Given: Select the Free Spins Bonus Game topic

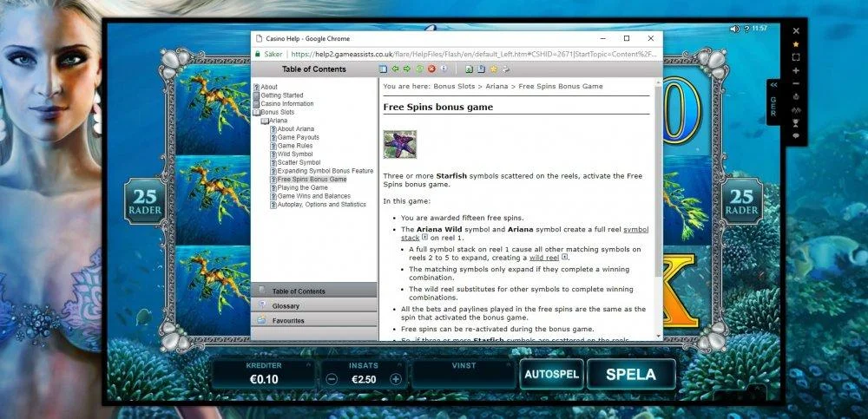Looking at the screenshot, I should pos(312,180).
